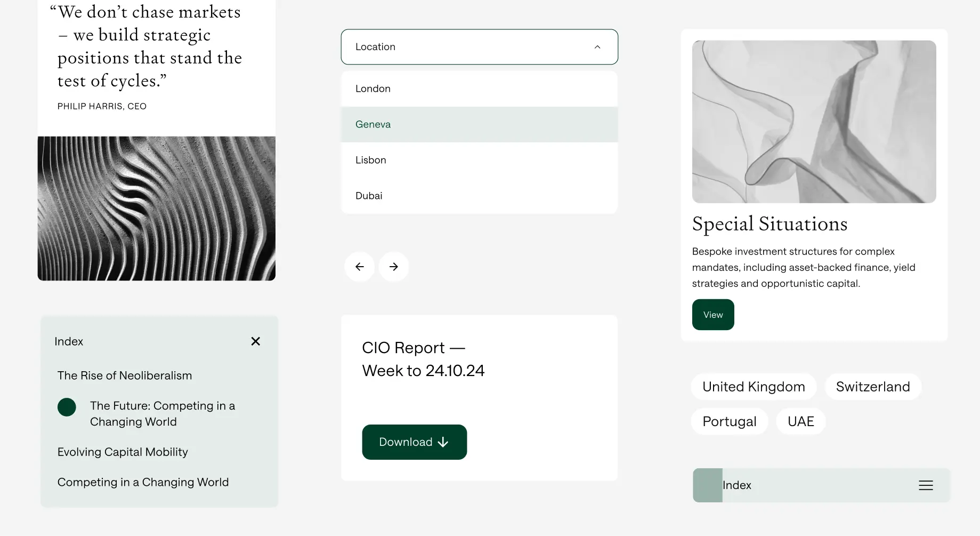Toggle the Portugal filter chip
This screenshot has height=536, width=980.
coord(729,421)
